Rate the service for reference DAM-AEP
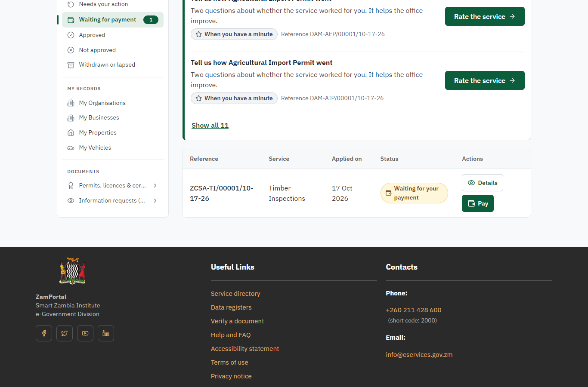This screenshot has width=588, height=387. coord(485,16)
